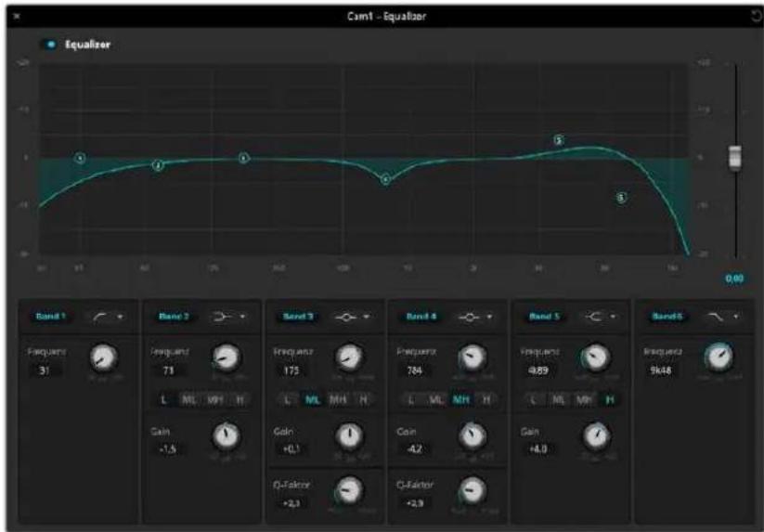Select the MH range for Band 5
764x532 pixels.
coord(584,400)
